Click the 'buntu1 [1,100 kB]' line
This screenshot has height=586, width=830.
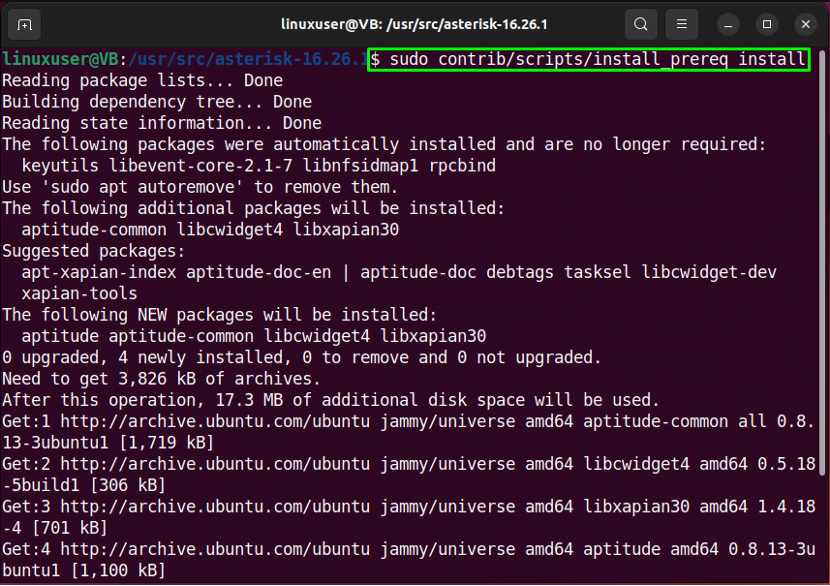[x=84, y=570]
